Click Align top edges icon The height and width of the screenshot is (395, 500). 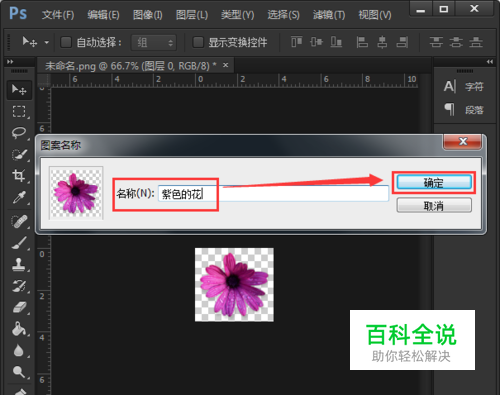tap(296, 42)
